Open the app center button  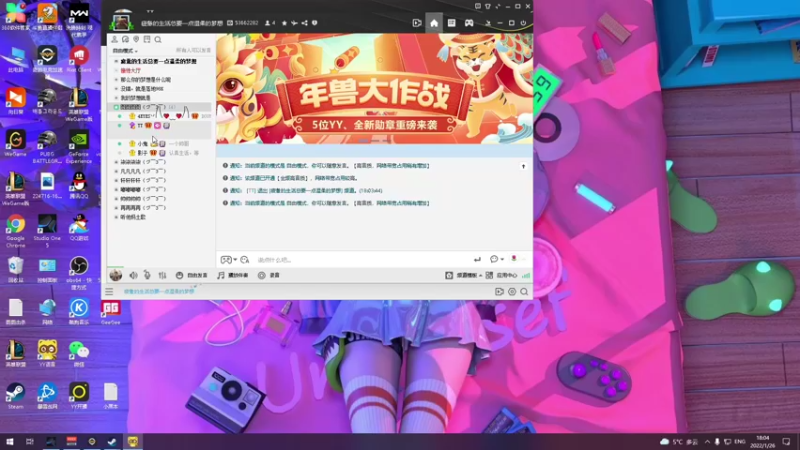point(502,275)
